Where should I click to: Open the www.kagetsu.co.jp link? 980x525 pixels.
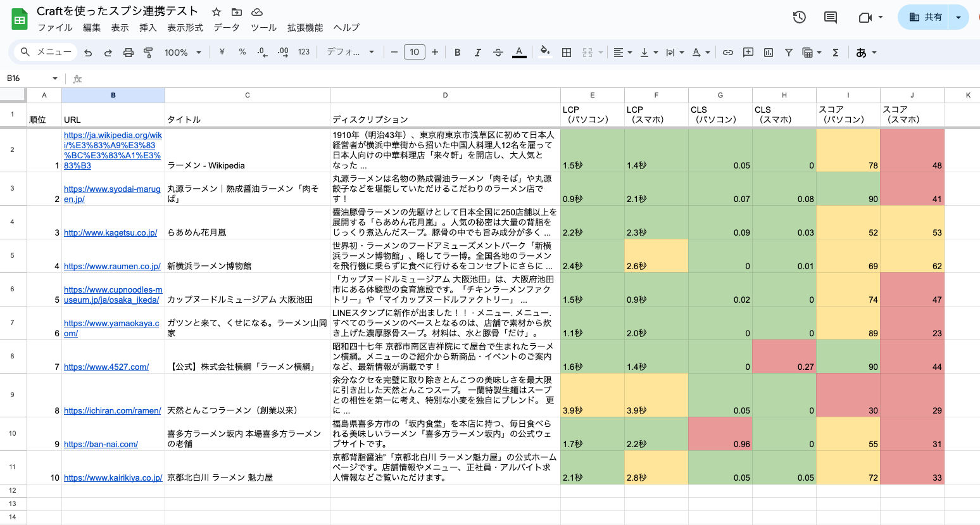coord(110,232)
